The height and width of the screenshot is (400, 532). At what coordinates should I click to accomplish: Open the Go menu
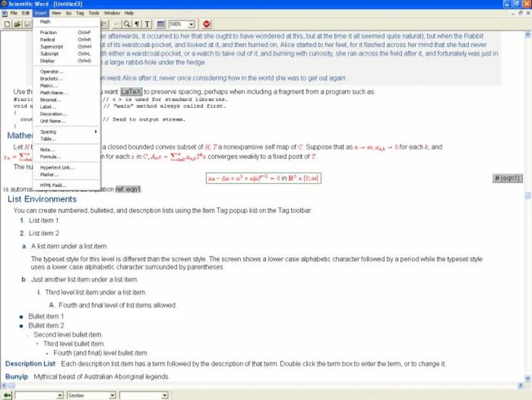coord(68,13)
